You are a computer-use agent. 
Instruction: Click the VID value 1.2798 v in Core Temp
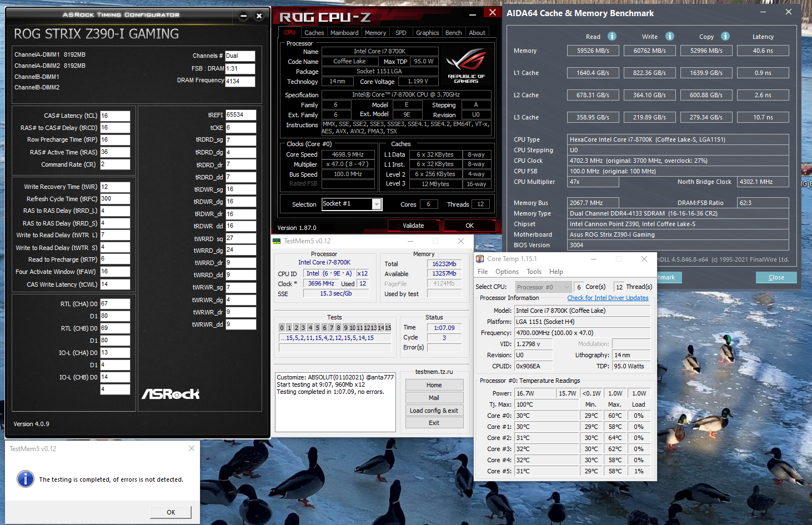pos(534,344)
